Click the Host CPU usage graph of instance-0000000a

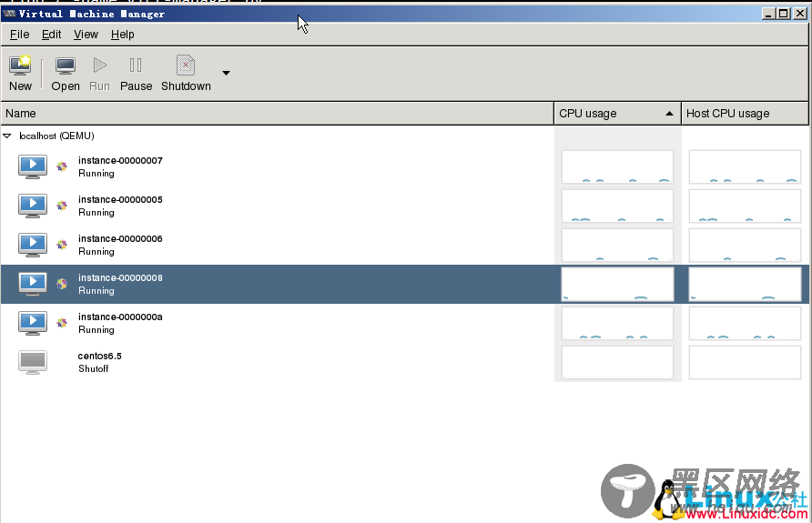coord(745,323)
